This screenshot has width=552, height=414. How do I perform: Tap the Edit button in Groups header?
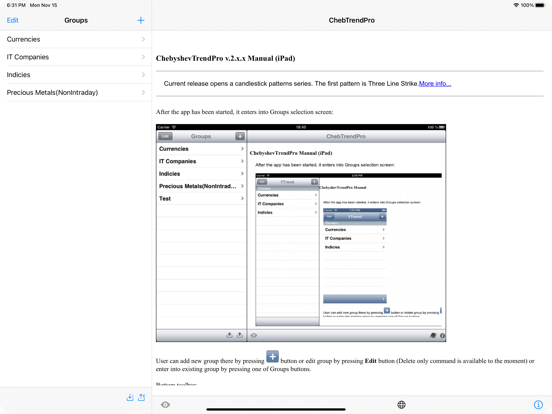(x=12, y=20)
